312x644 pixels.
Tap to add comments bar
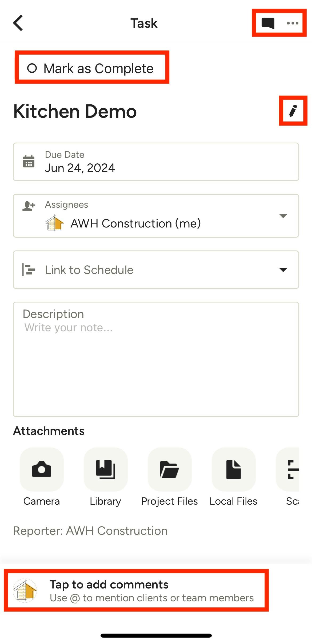[x=151, y=591]
